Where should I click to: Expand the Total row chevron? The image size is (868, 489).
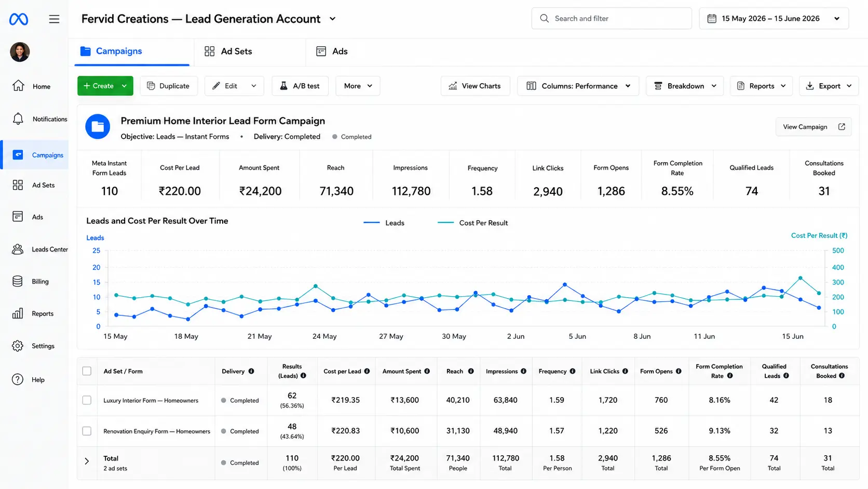tap(87, 461)
